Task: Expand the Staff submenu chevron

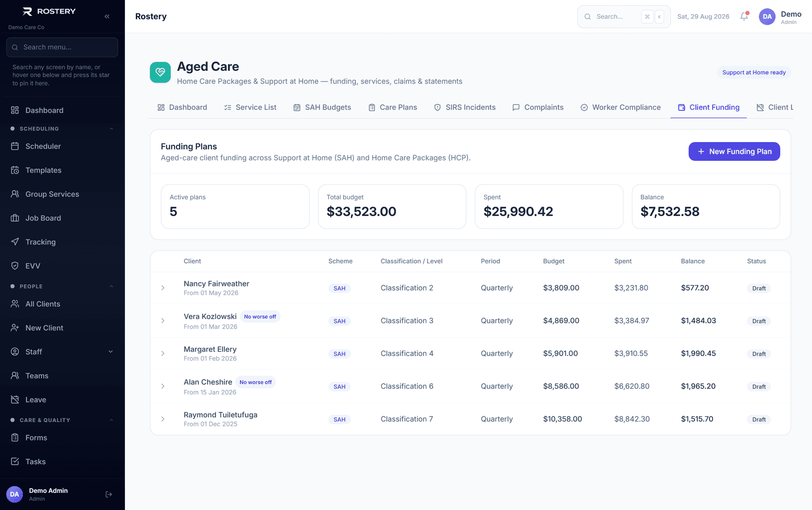Action: tap(110, 352)
